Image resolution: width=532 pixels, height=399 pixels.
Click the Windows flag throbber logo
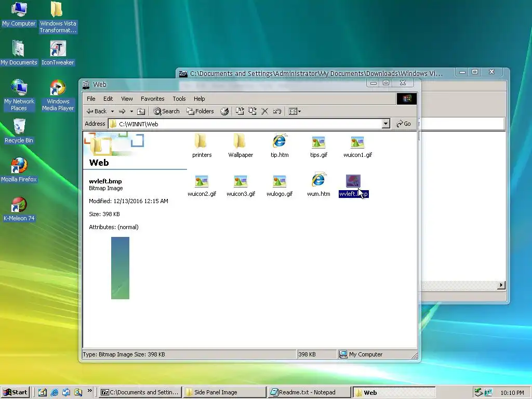(x=407, y=99)
